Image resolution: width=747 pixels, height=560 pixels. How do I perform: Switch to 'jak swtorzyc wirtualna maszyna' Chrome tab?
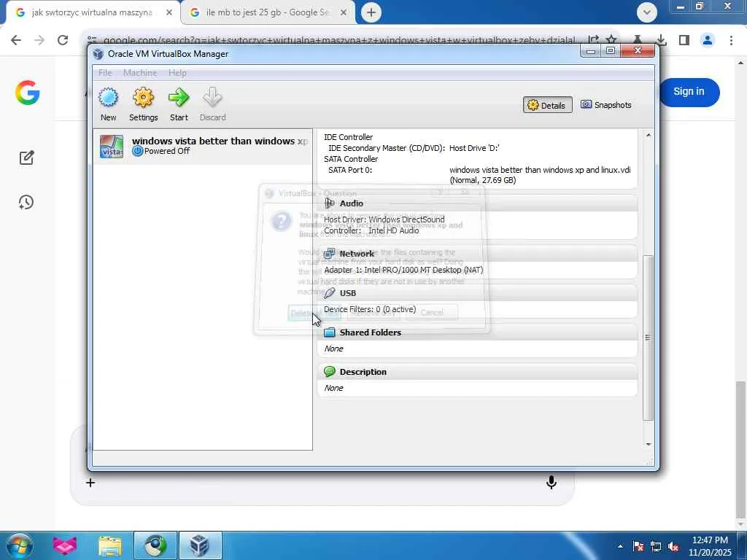click(x=92, y=12)
